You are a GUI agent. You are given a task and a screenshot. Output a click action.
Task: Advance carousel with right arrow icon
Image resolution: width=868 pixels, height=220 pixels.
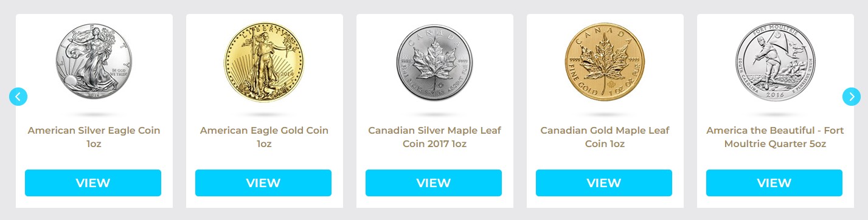(x=852, y=96)
